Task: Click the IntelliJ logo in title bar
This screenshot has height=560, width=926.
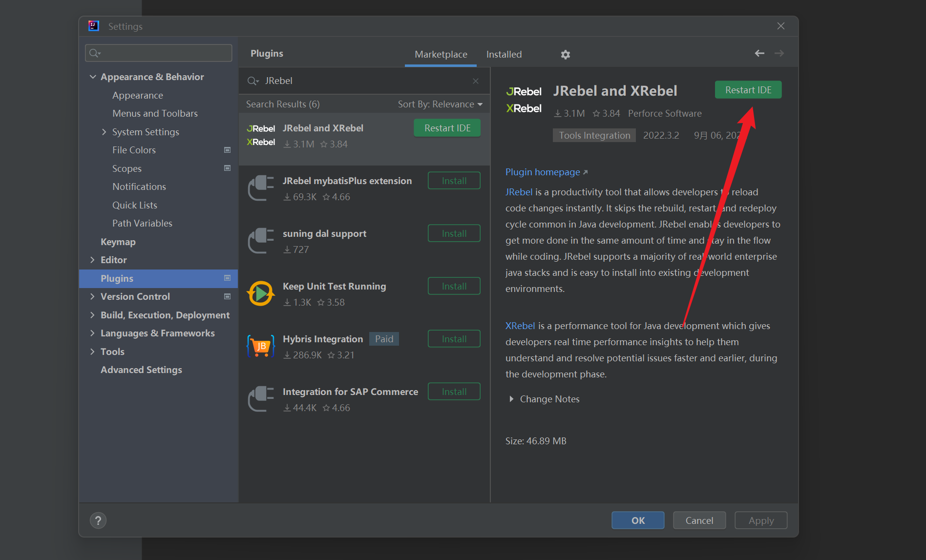Action: pyautogui.click(x=94, y=26)
